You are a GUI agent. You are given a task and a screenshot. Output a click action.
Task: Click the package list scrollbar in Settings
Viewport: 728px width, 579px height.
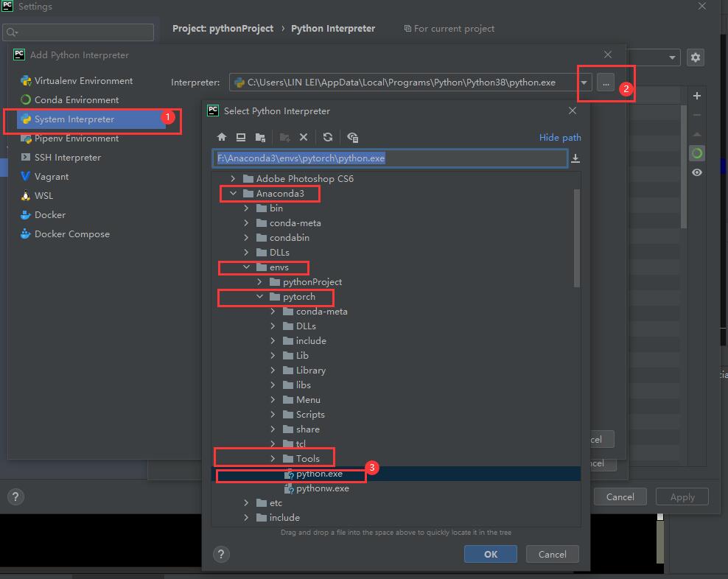click(x=684, y=167)
